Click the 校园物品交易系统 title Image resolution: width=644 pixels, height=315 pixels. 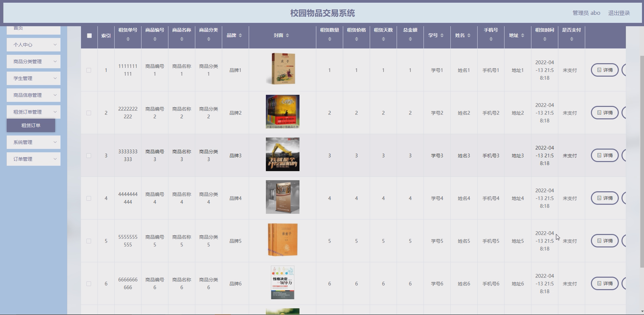click(323, 13)
